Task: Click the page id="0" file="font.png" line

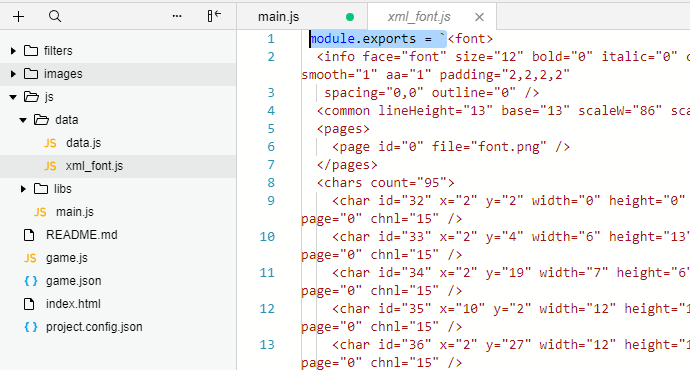Action: point(451,147)
